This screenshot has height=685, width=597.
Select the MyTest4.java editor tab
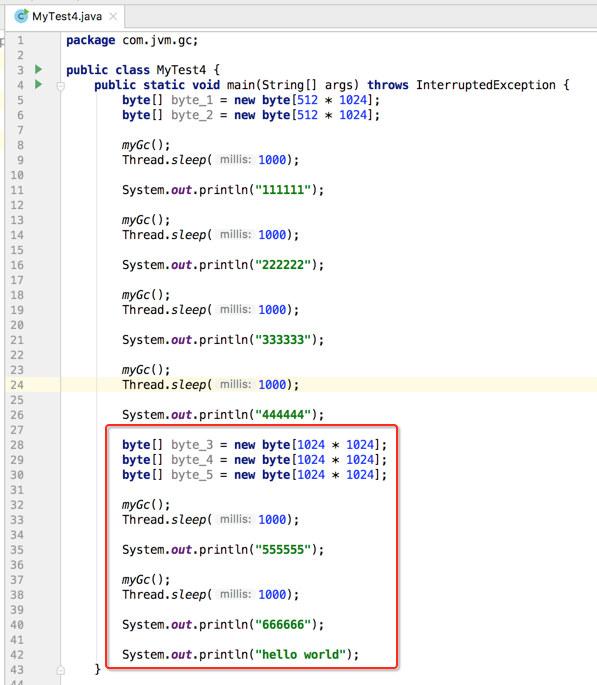coord(65,17)
